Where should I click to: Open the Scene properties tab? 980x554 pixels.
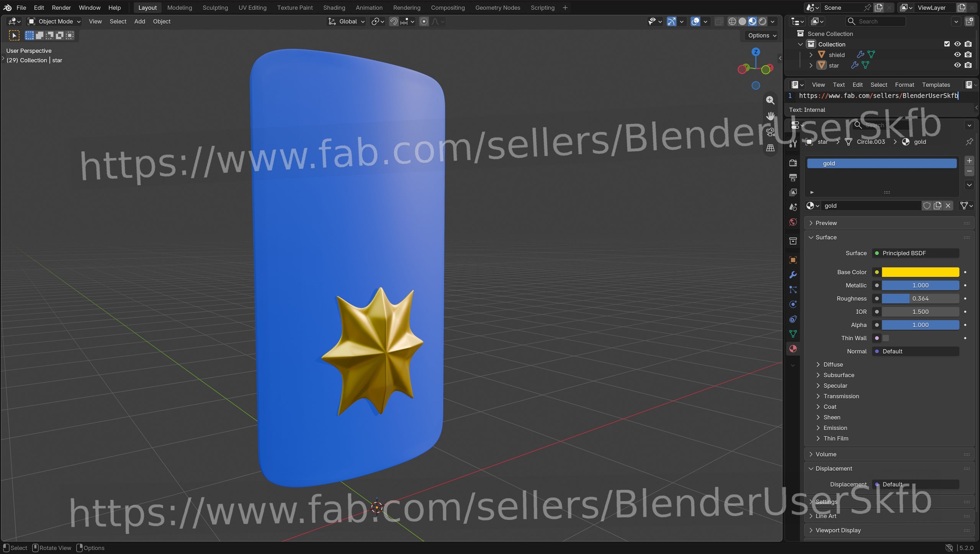tap(793, 207)
